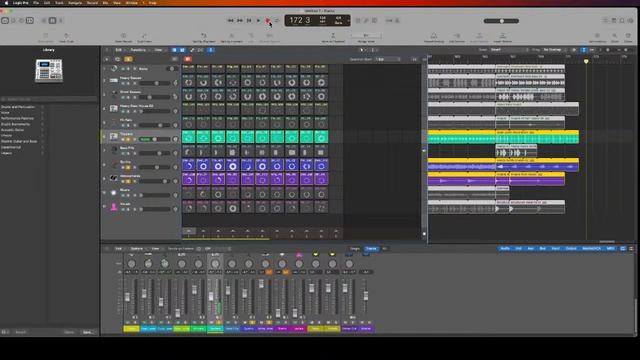The width and height of the screenshot is (640, 360).
Task: Open the File menu in the menu bar
Action: (x=36, y=2)
